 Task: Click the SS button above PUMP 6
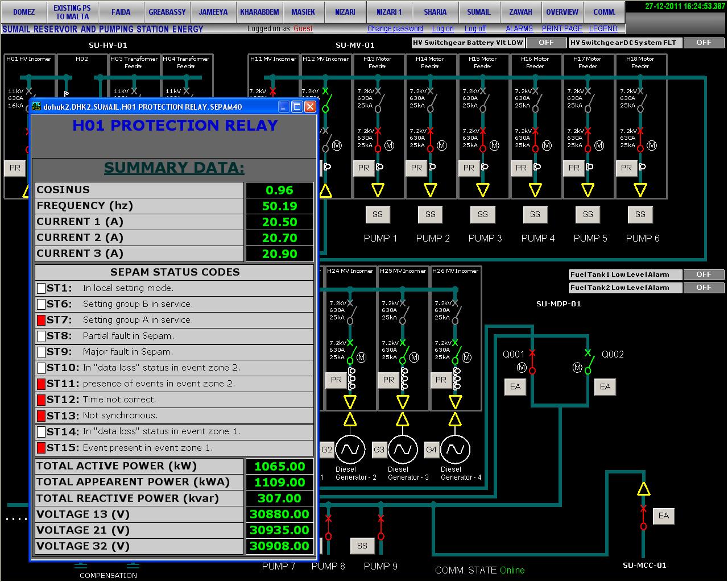[640, 214]
